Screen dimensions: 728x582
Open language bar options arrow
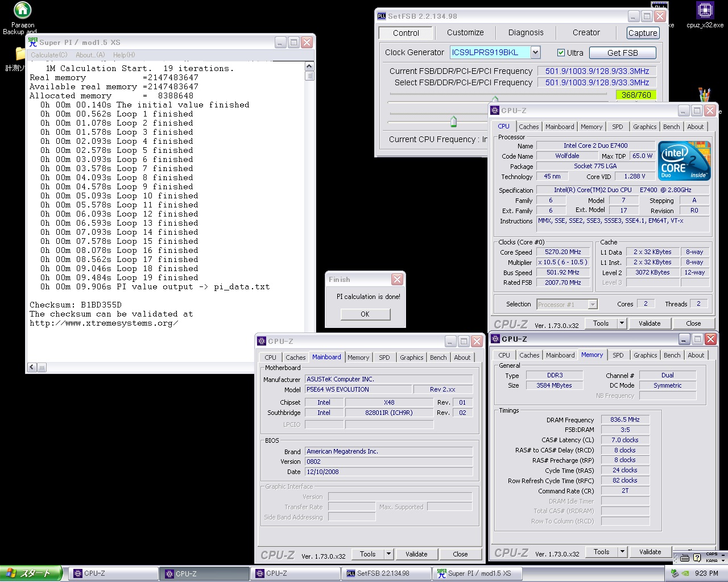pyautogui.click(x=723, y=561)
